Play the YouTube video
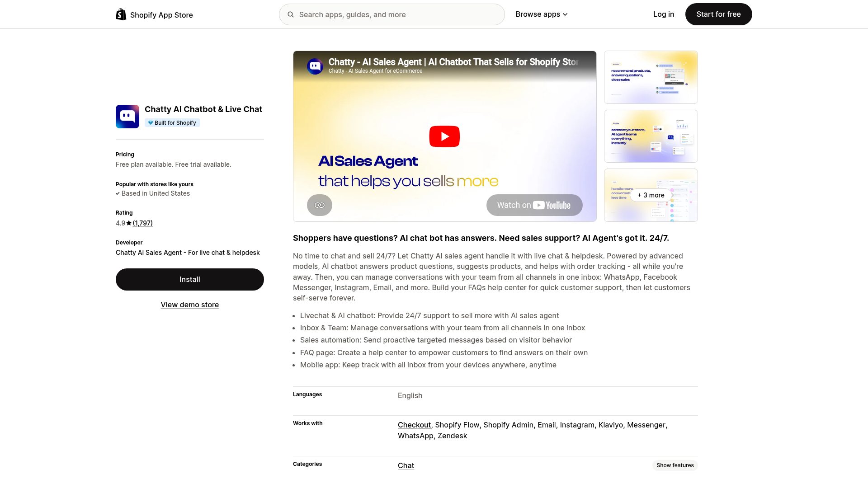 coord(444,136)
